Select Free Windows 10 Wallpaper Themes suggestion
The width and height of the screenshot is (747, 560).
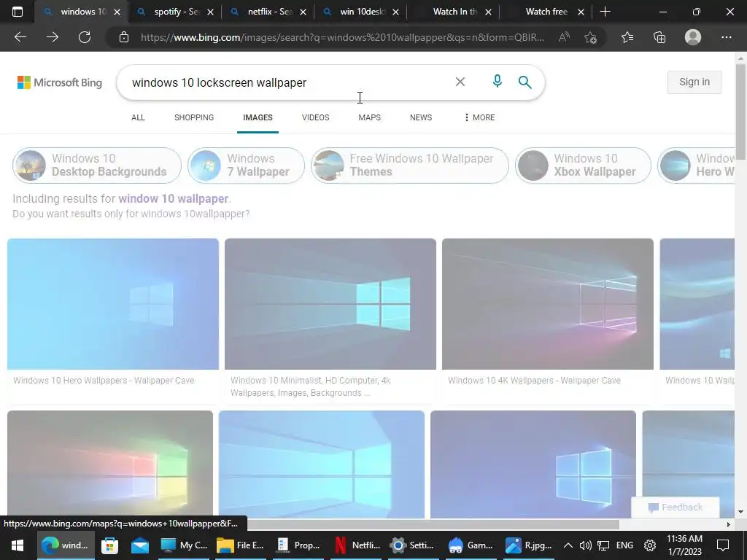(x=410, y=166)
